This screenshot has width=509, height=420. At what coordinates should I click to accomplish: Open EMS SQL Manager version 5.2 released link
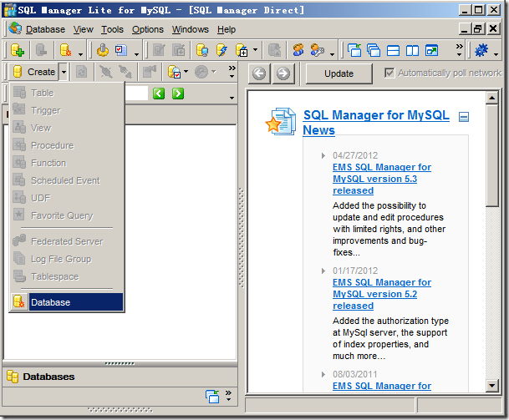[382, 294]
